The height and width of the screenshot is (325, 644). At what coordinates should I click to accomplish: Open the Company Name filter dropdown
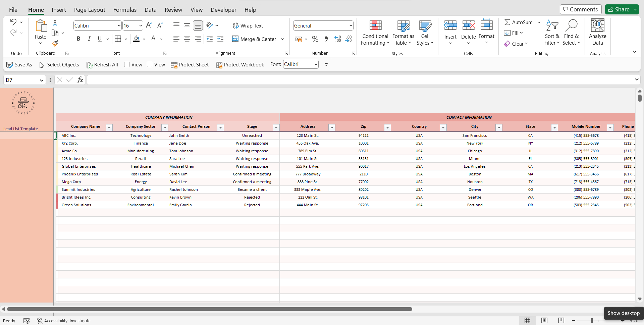109,127
